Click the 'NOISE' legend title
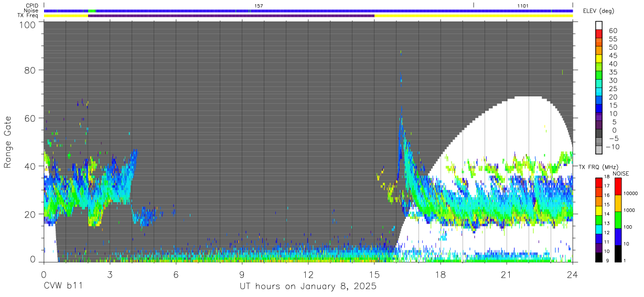Screen dimensions: 644x297 (621, 173)
